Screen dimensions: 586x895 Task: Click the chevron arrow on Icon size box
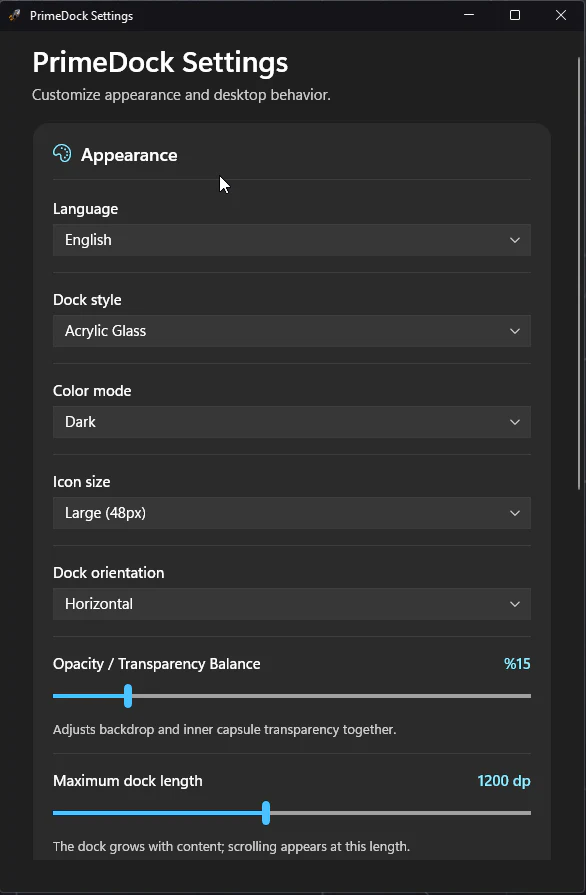[x=515, y=513]
